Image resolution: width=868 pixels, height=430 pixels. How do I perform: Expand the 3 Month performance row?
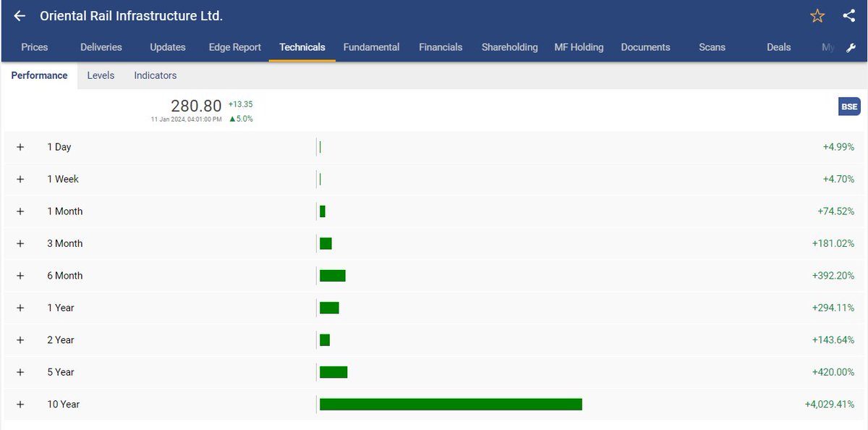coord(20,243)
